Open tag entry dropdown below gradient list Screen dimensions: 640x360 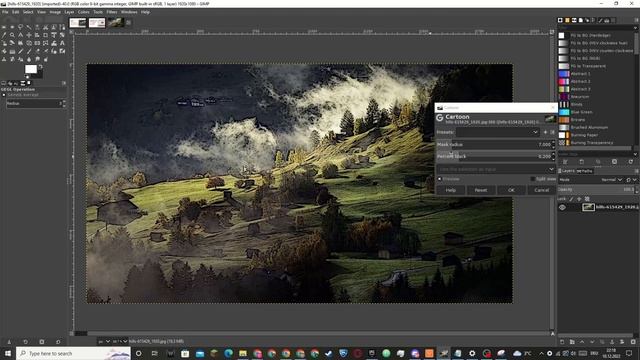pos(635,154)
